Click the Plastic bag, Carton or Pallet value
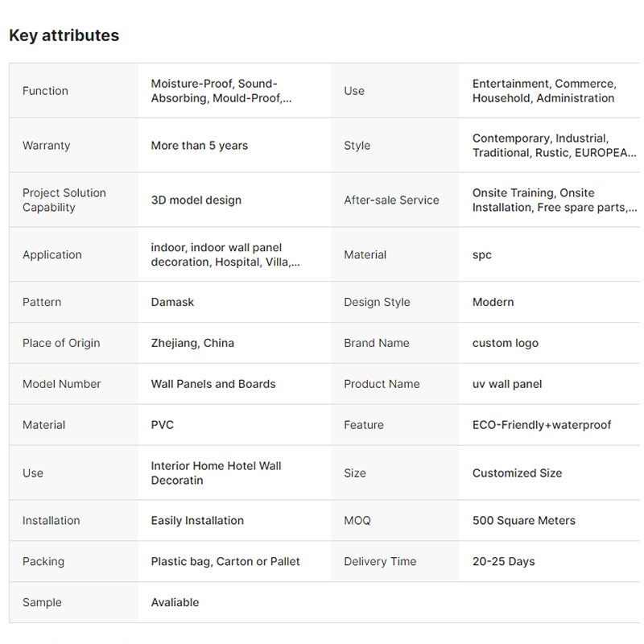This screenshot has width=644, height=644. [x=225, y=562]
